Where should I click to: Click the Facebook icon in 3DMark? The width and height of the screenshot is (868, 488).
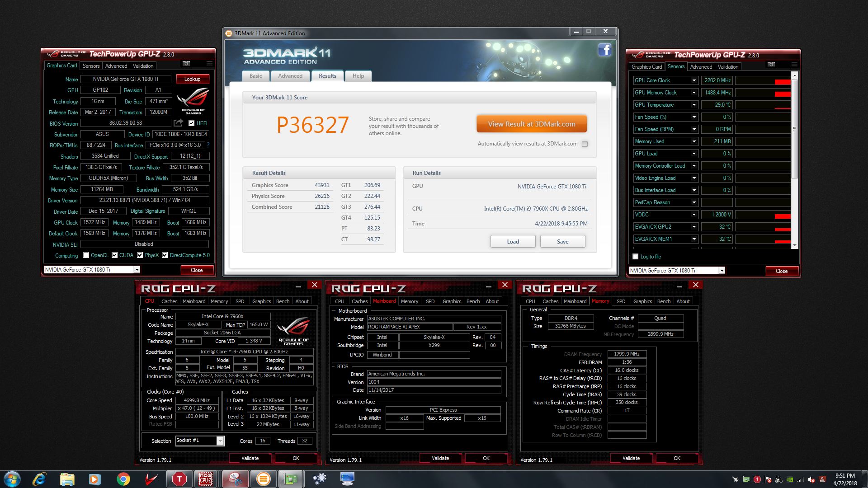pyautogui.click(x=604, y=50)
